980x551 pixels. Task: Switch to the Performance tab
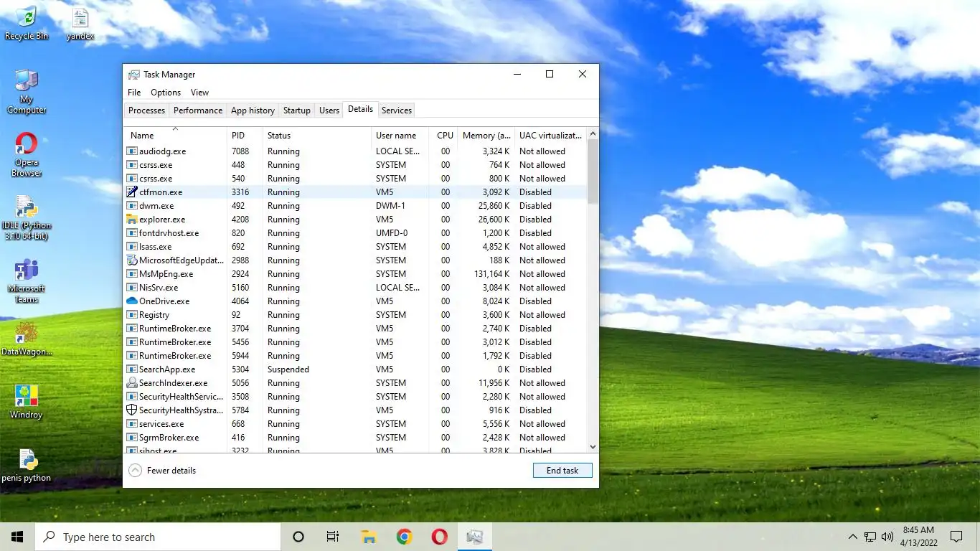coord(198,110)
